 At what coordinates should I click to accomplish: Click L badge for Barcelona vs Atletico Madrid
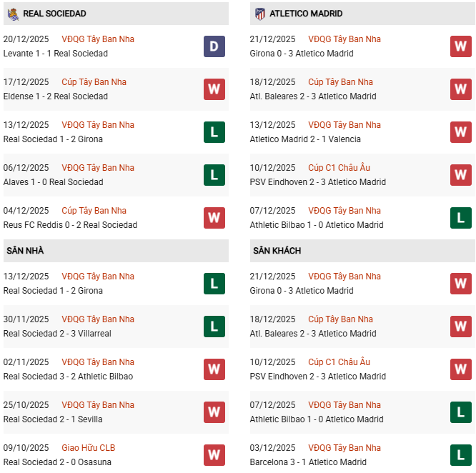pyautogui.click(x=460, y=455)
